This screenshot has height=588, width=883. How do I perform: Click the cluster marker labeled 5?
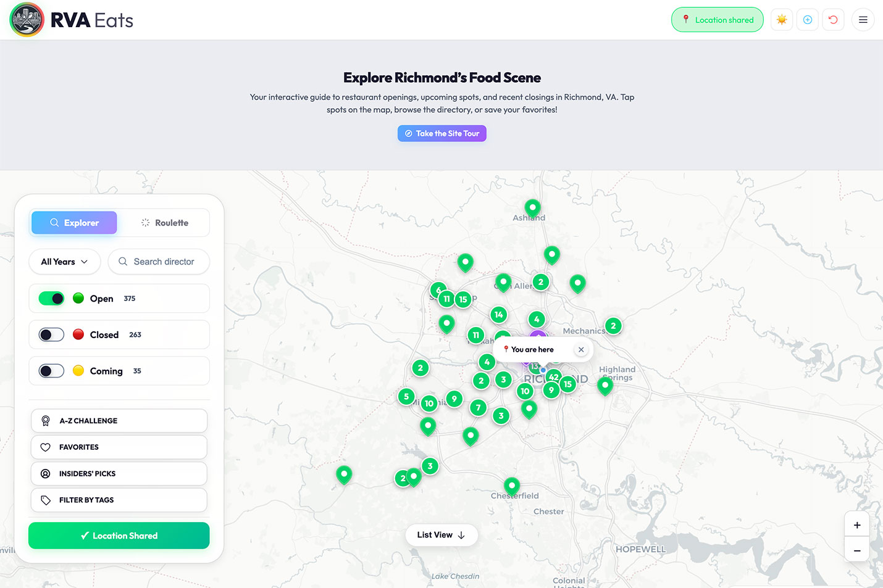click(406, 397)
